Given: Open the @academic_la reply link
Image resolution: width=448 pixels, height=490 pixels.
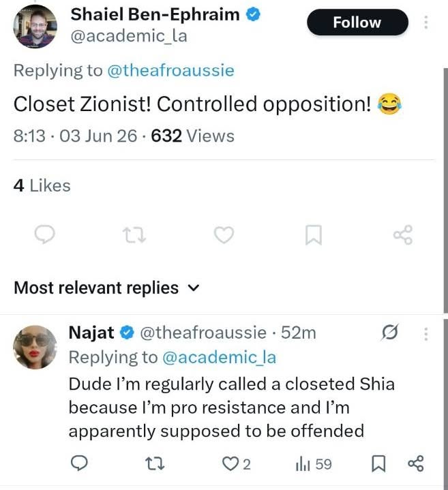Looking at the screenshot, I should [219, 358].
